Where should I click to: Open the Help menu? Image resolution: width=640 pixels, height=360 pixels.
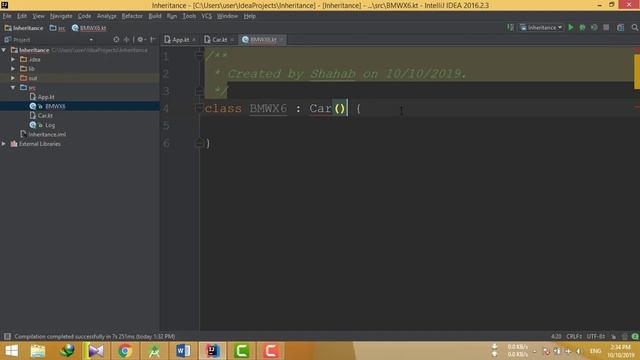249,16
